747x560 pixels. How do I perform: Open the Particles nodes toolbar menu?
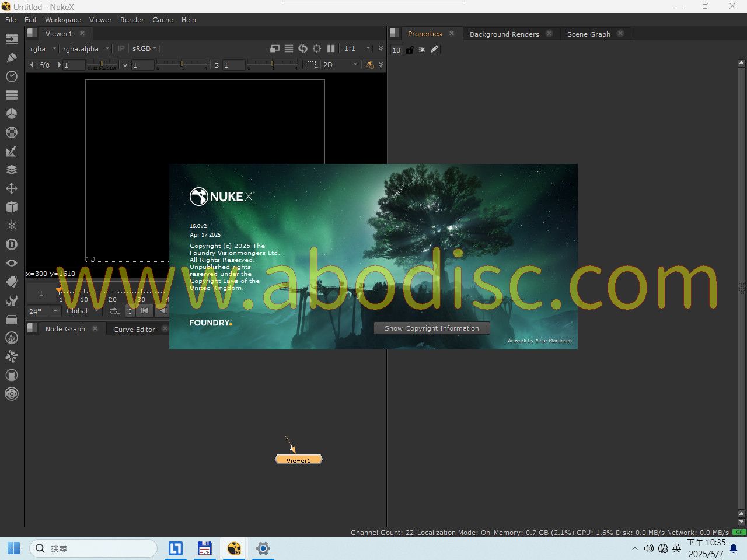point(12,226)
